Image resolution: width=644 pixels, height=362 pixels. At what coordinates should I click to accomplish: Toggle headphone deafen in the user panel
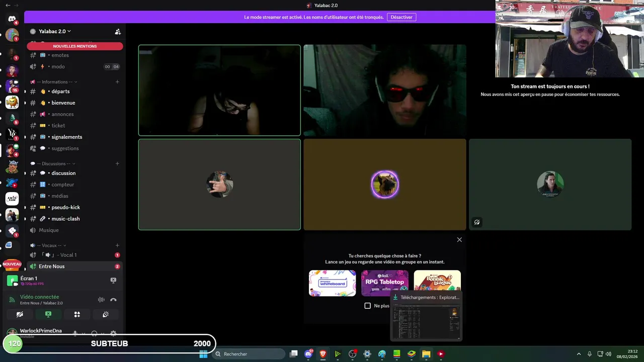tap(94, 333)
